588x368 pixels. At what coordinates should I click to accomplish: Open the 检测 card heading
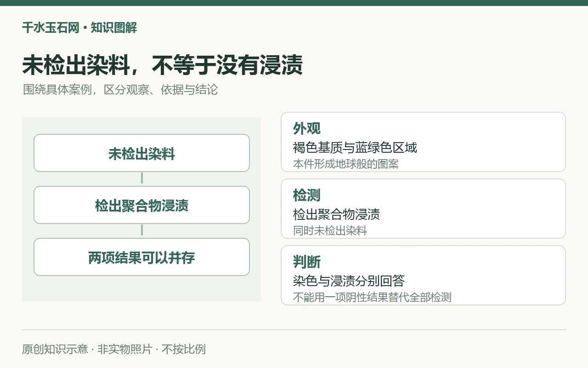[x=307, y=195]
